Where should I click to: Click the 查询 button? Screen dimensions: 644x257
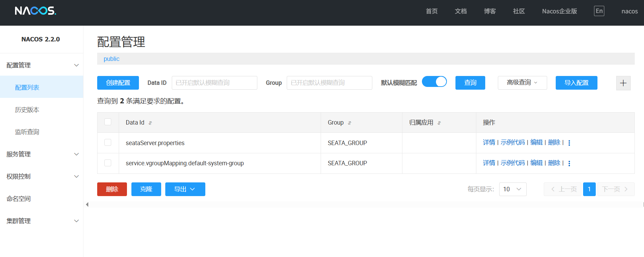coord(470,83)
